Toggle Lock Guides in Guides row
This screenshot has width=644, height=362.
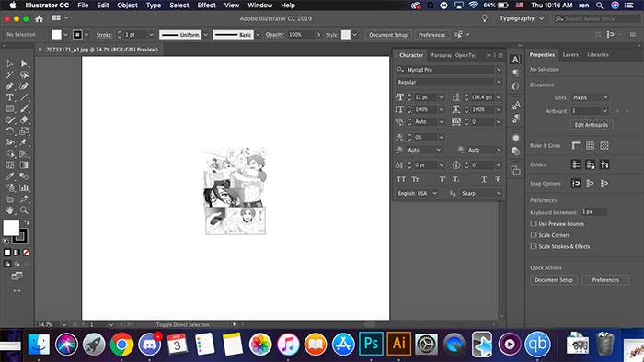591,164
